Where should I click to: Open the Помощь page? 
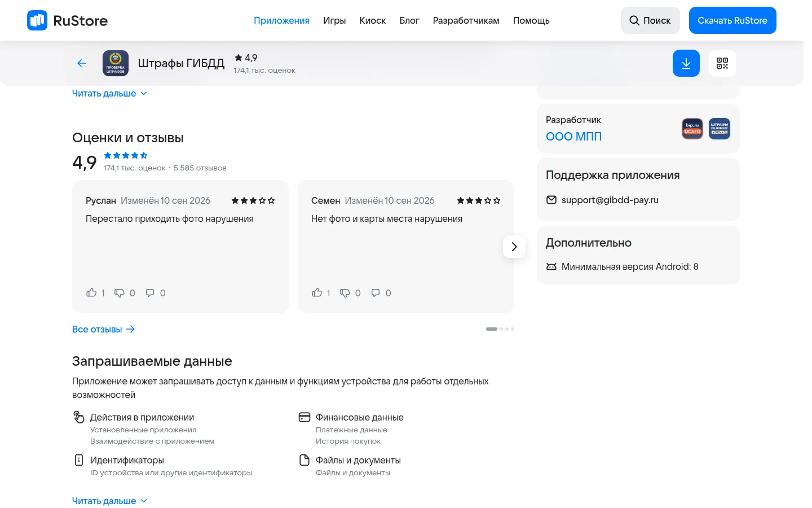[x=531, y=20]
